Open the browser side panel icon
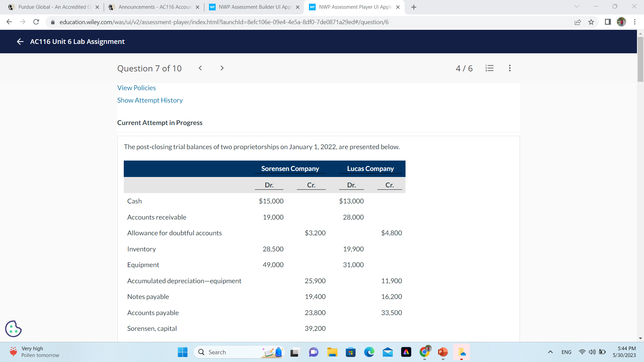Screen dimensions: 644x362 607,22
